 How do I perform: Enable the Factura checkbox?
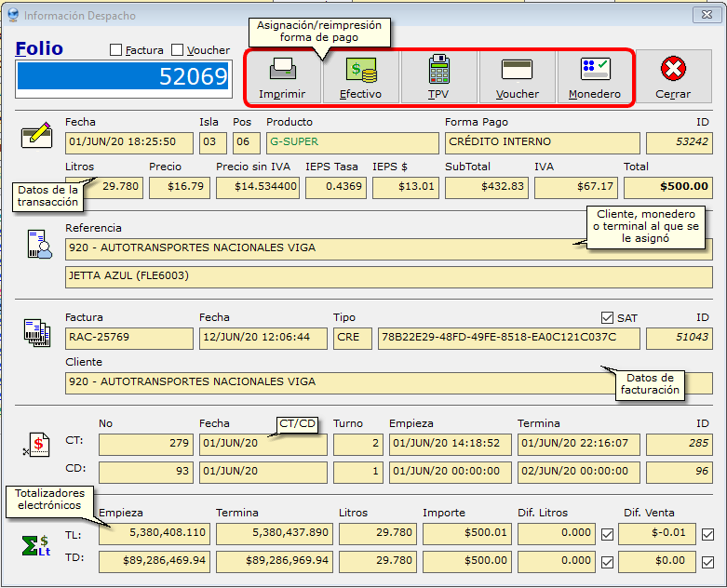115,50
